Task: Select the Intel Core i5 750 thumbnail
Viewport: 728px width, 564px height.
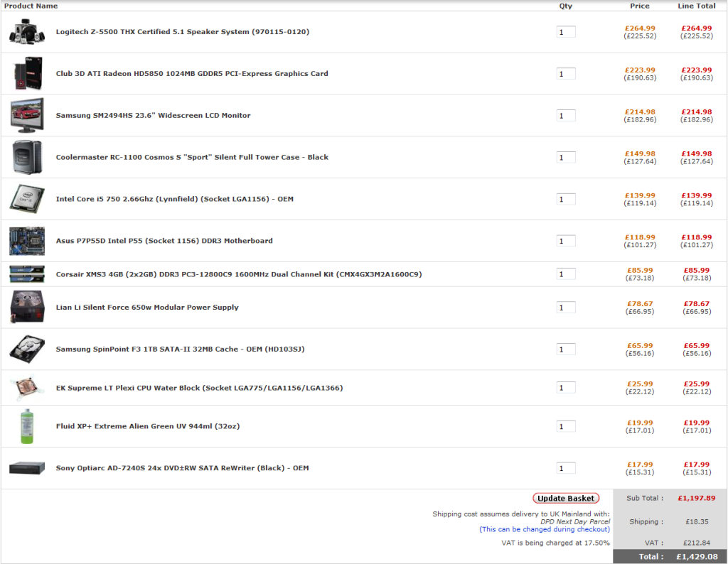Action: pyautogui.click(x=27, y=199)
